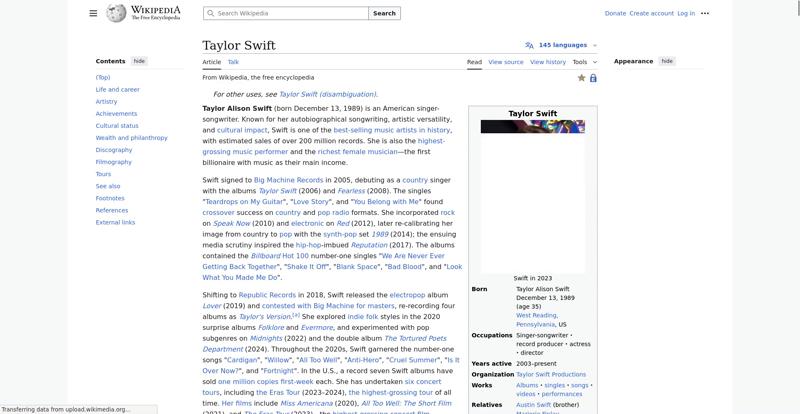Image resolution: width=800 pixels, height=414 pixels.
Task: Go to Wealth and philanthropy section
Action: (132, 138)
